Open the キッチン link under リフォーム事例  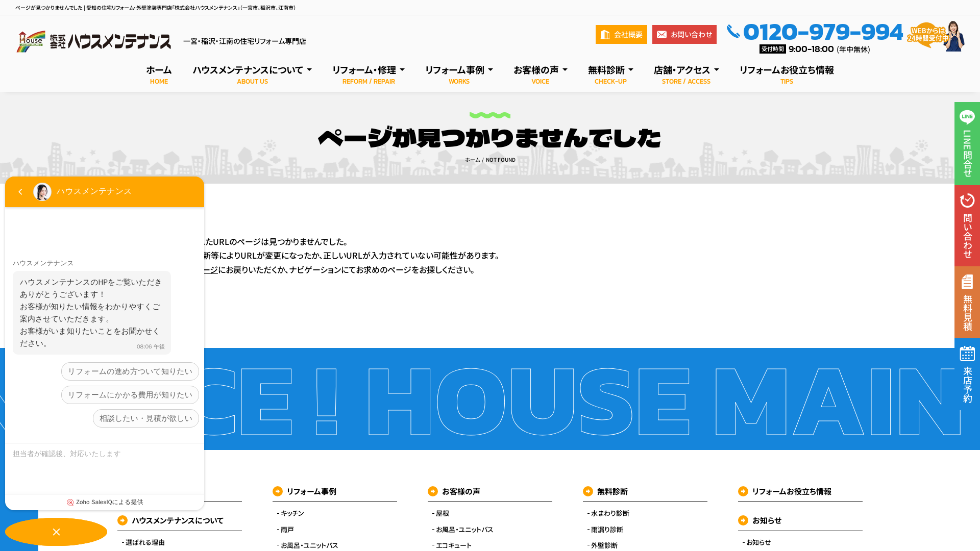click(x=291, y=513)
